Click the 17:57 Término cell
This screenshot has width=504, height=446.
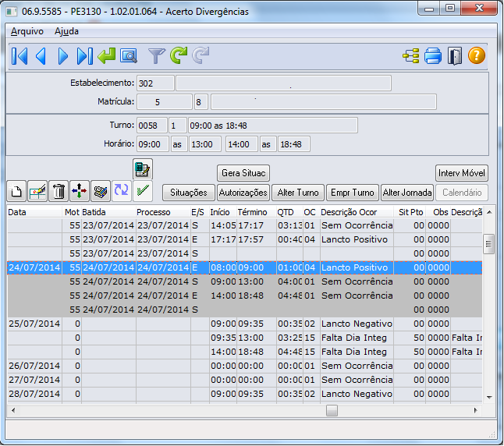point(257,239)
